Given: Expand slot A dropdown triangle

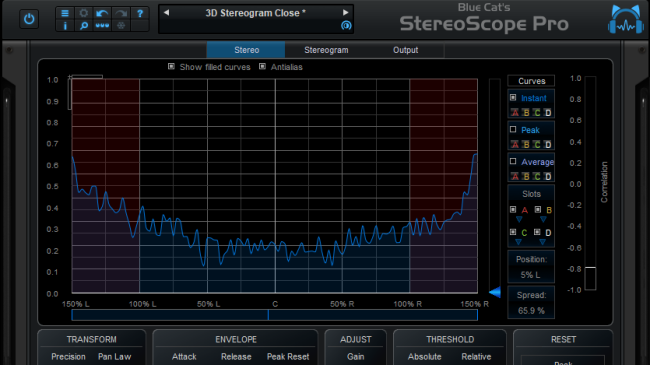Looking at the screenshot, I should [519, 219].
